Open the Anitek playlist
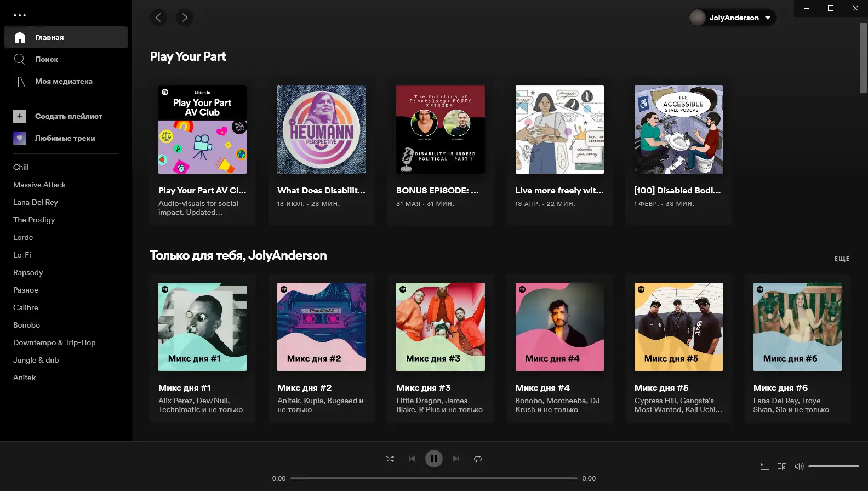 25,378
